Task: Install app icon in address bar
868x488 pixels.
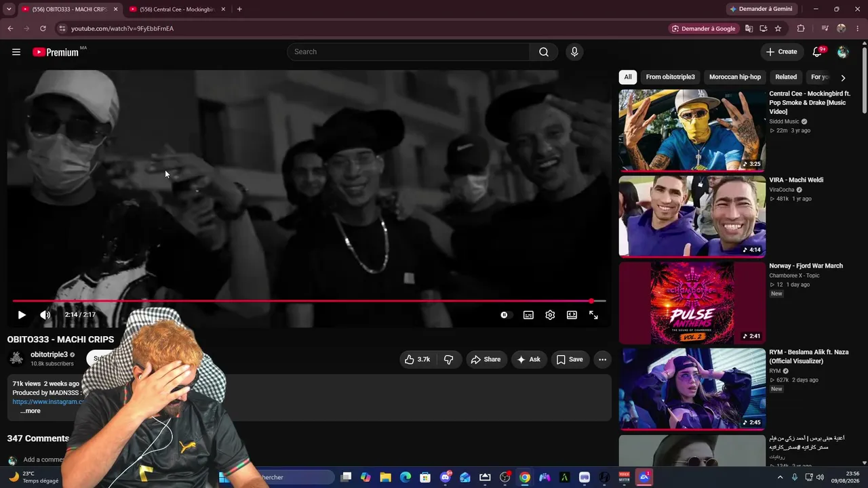Action: [764, 28]
